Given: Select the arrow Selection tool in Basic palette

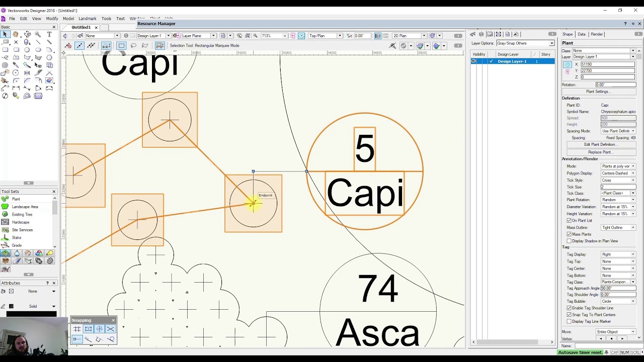Looking at the screenshot, I should click(5, 34).
